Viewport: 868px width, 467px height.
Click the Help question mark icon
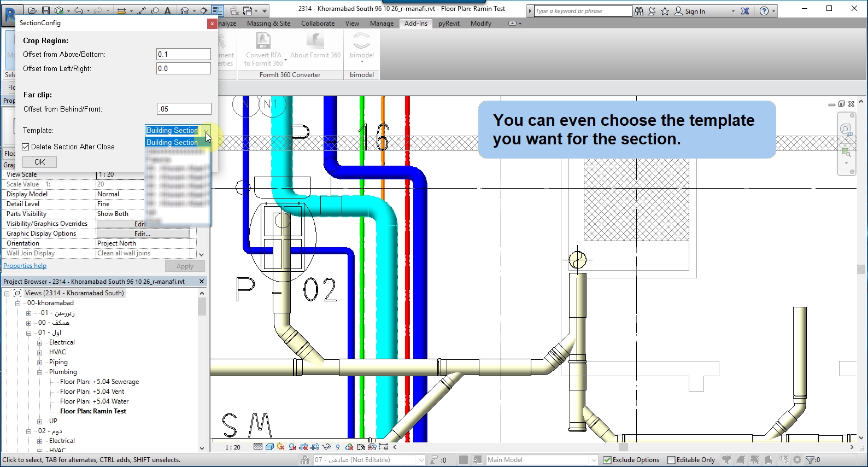click(764, 11)
